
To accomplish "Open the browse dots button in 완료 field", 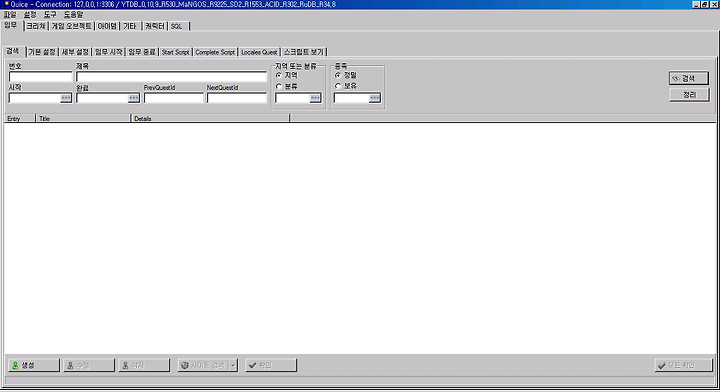I will 133,98.
